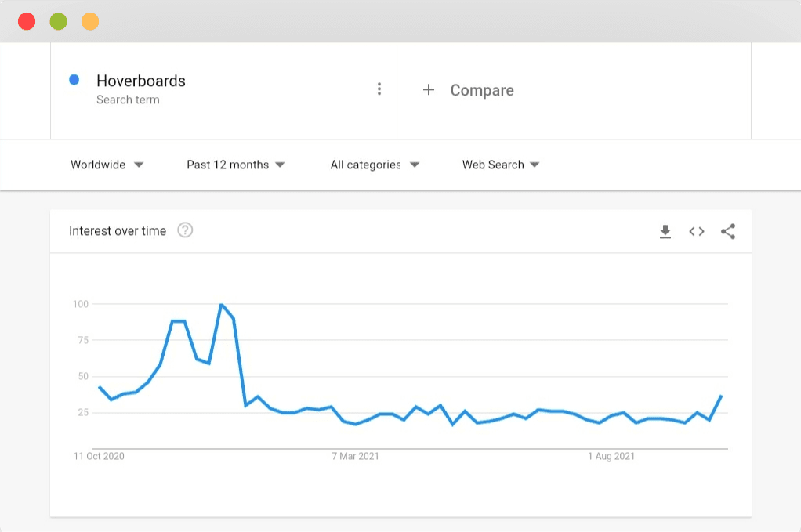Viewport: 801px width, 532px height.
Task: Click the Hoverboards search term
Action: tap(141, 81)
